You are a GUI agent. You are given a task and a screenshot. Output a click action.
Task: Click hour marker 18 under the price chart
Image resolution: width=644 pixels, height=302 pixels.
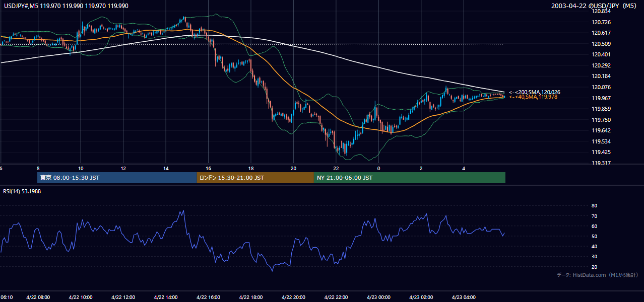pyautogui.click(x=250, y=168)
